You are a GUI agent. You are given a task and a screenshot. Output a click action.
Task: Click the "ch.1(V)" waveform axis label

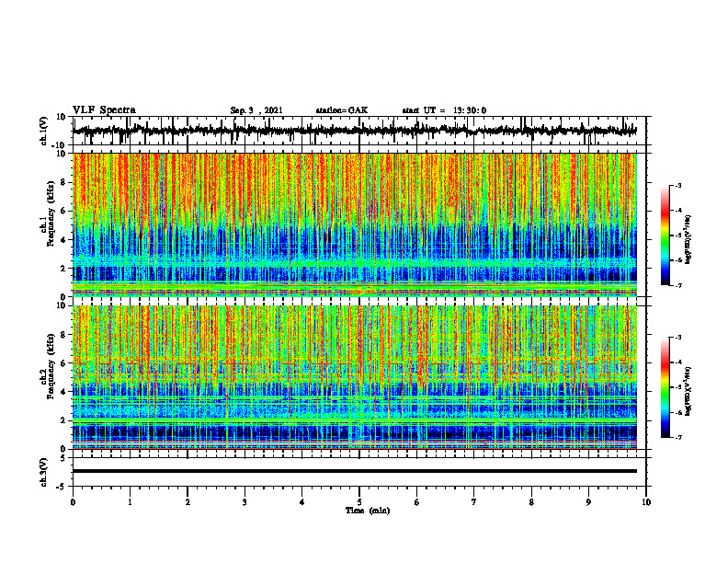[x=44, y=131]
